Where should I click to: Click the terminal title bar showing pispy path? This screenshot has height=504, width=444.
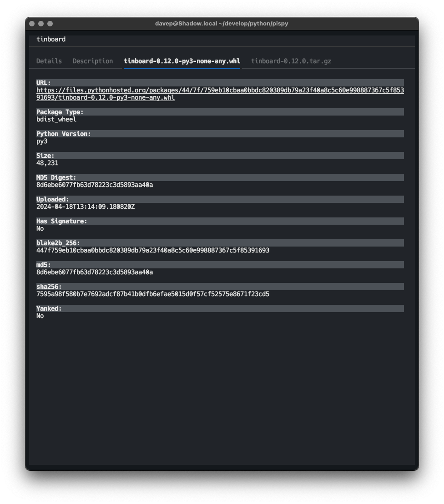[x=222, y=23]
